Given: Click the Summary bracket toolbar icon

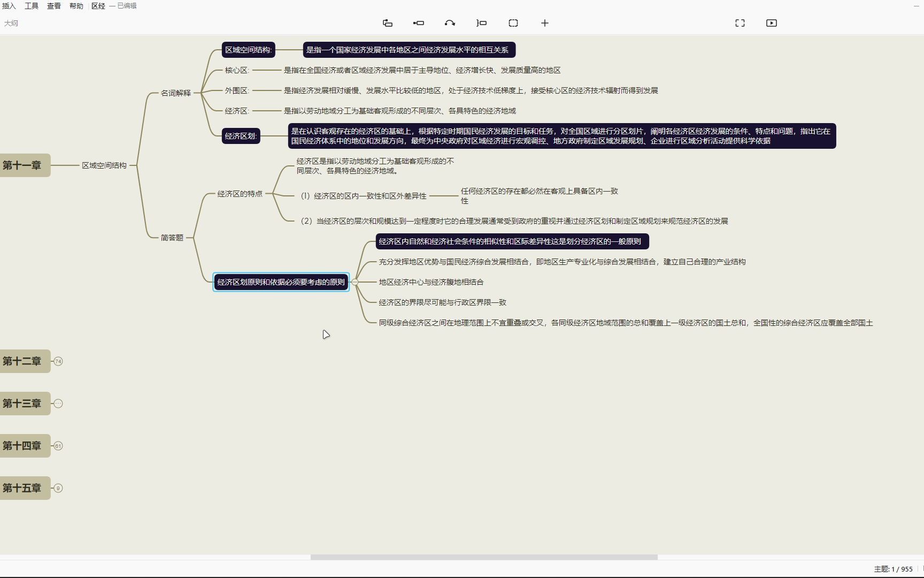Looking at the screenshot, I should pyautogui.click(x=481, y=23).
